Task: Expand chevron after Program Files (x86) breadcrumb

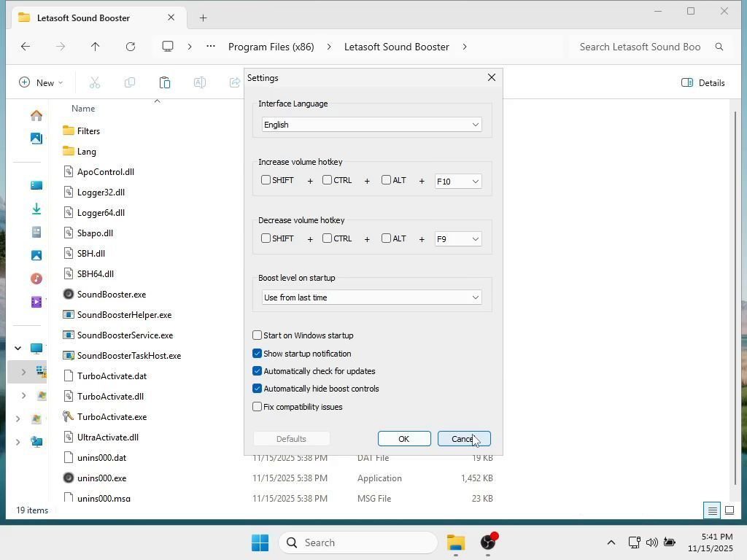Action: click(329, 47)
